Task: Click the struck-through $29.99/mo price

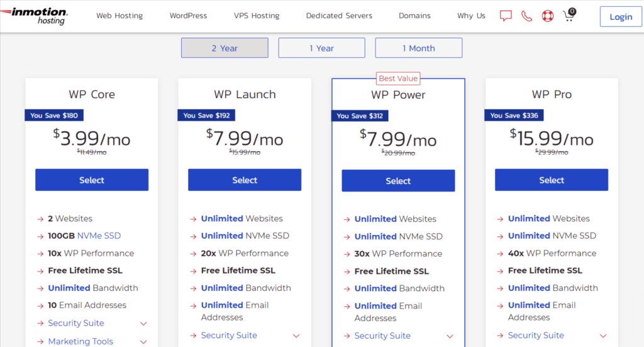Action: coord(552,152)
